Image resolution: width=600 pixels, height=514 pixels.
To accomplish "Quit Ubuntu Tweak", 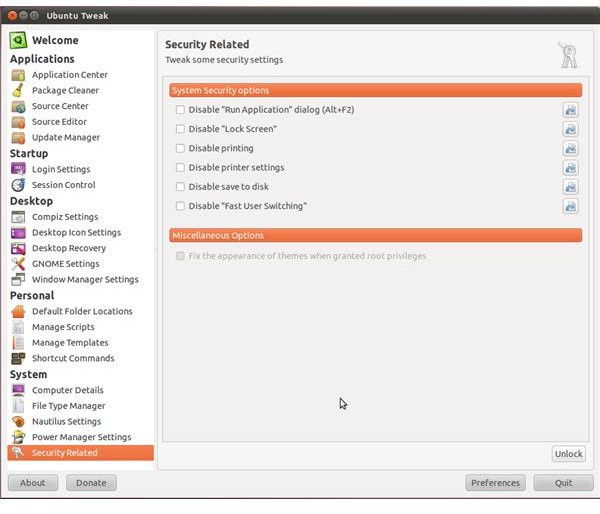I will click(564, 483).
